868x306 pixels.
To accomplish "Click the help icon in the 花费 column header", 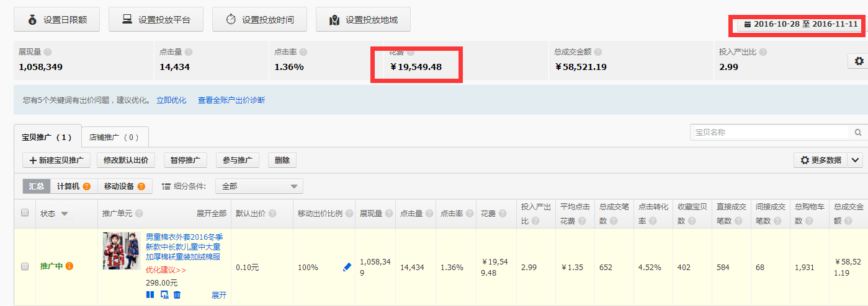I will click(x=503, y=214).
